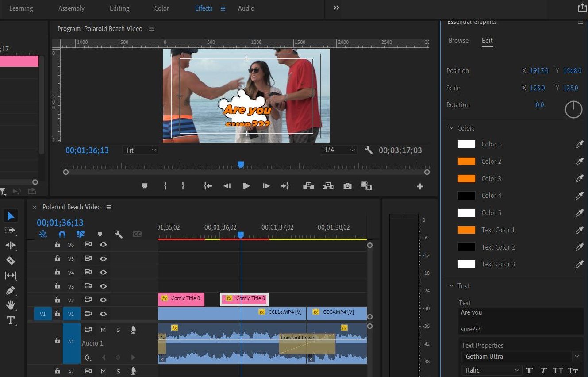Play the sequence in Program Monitor
588x377 pixels.
tap(246, 186)
